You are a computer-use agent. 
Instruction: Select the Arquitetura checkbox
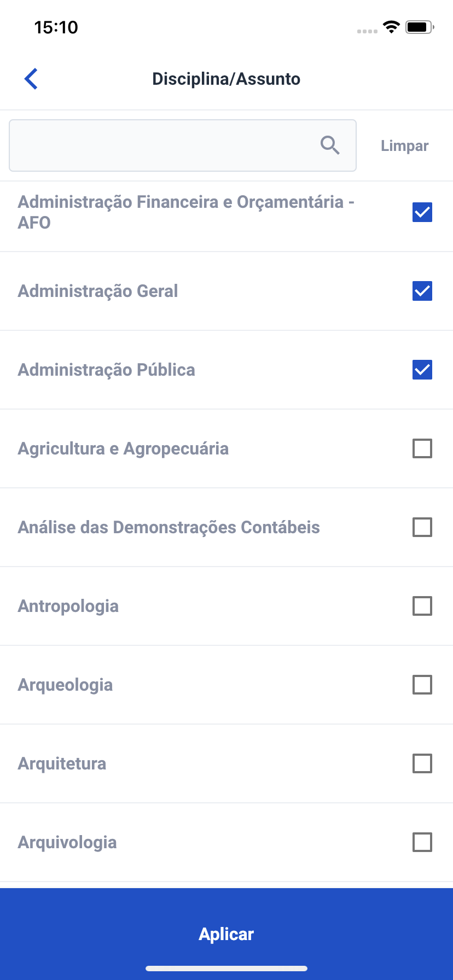(x=422, y=763)
